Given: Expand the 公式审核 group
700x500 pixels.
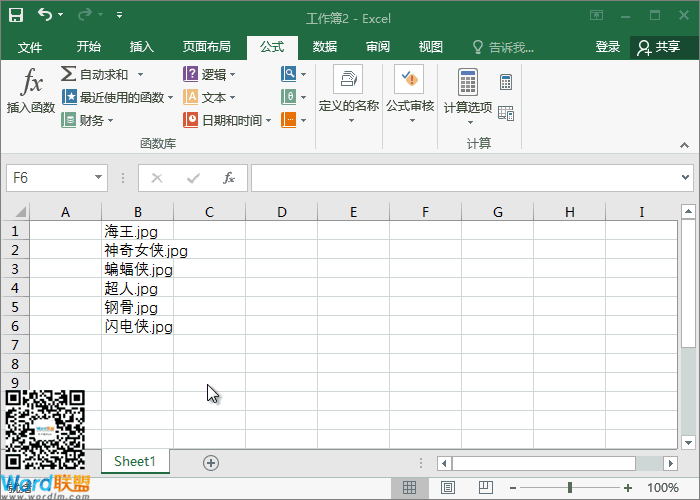Looking at the screenshot, I should 410,96.
